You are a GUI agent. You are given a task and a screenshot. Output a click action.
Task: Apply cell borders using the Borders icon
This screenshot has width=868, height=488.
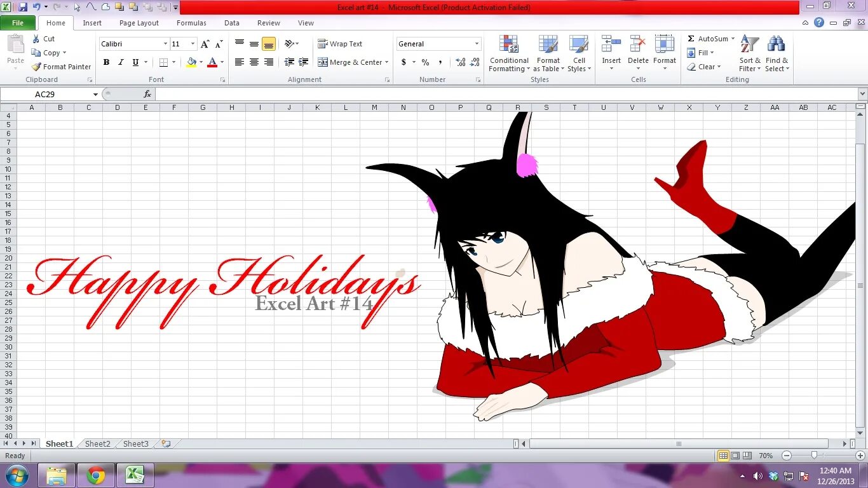(x=163, y=62)
